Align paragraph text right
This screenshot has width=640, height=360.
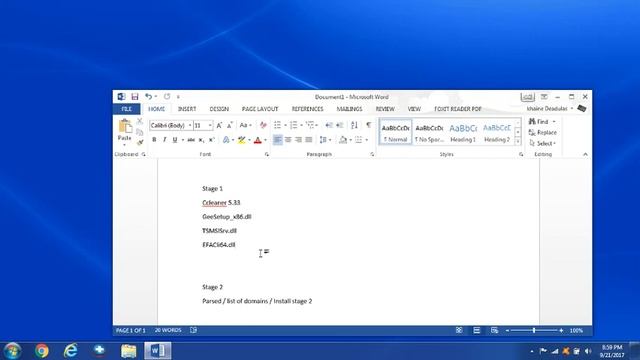[x=298, y=140]
